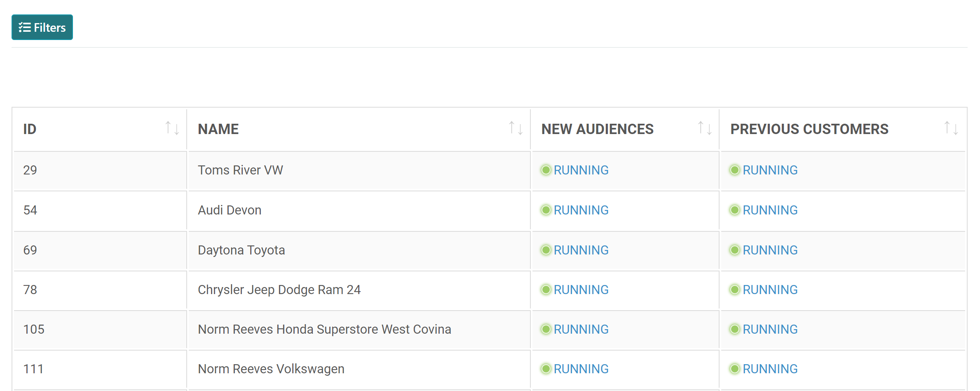Click green status dot for Norm Reeves Volkswagen previous customers
The height and width of the screenshot is (391, 980).
(x=735, y=369)
